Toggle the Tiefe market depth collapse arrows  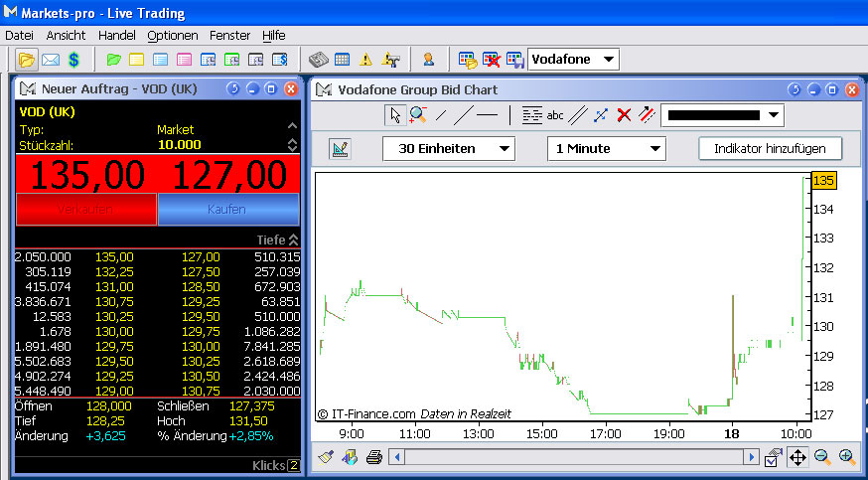coord(293,240)
